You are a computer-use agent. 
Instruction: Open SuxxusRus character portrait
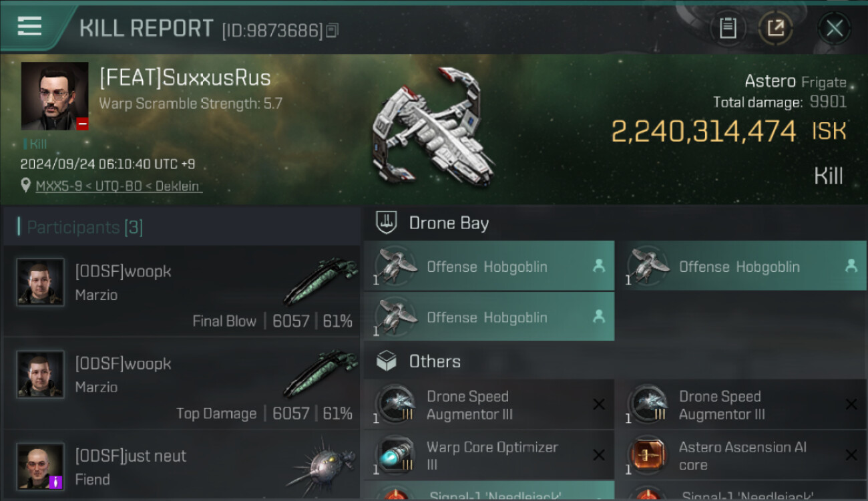coord(55,96)
